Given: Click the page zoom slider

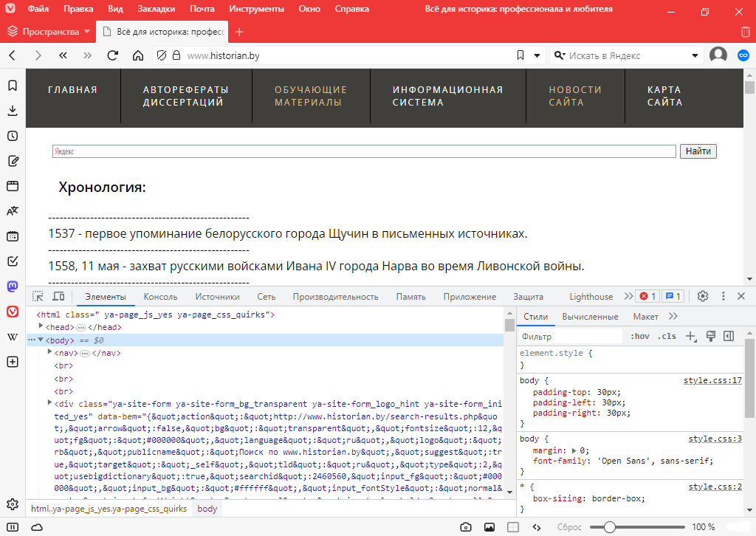Looking at the screenshot, I should (x=610, y=527).
